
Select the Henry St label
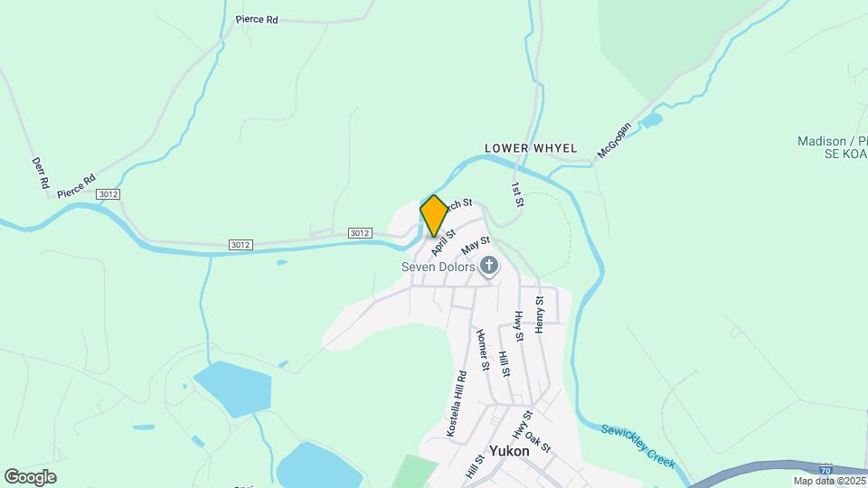pyautogui.click(x=539, y=314)
